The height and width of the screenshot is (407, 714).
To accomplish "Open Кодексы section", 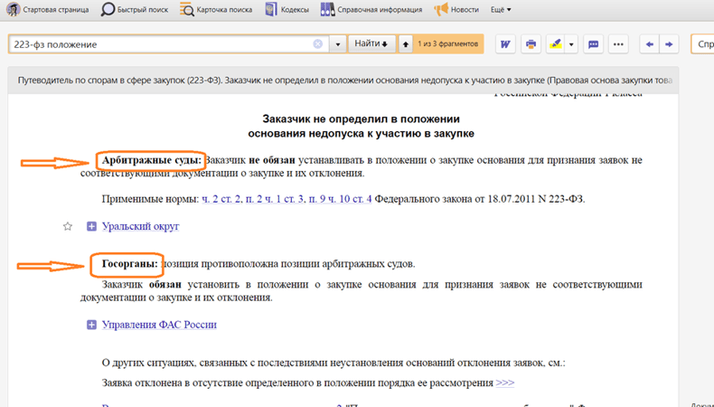I will [x=287, y=10].
